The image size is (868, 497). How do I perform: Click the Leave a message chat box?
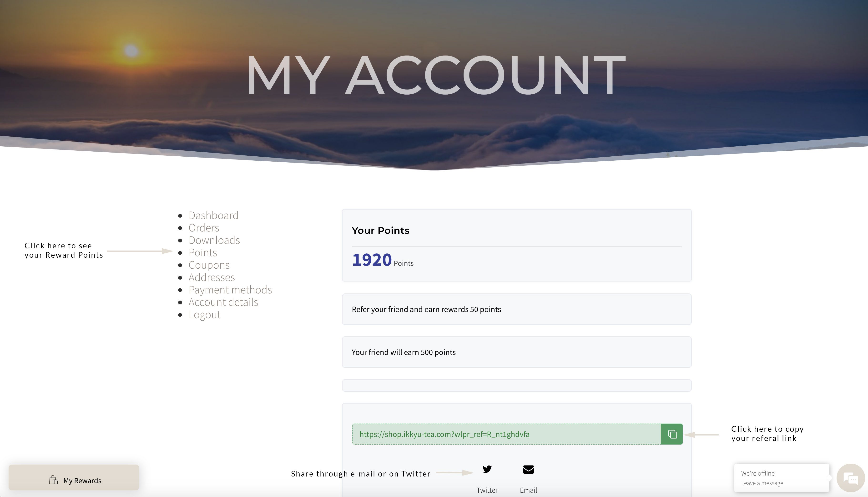(781, 478)
